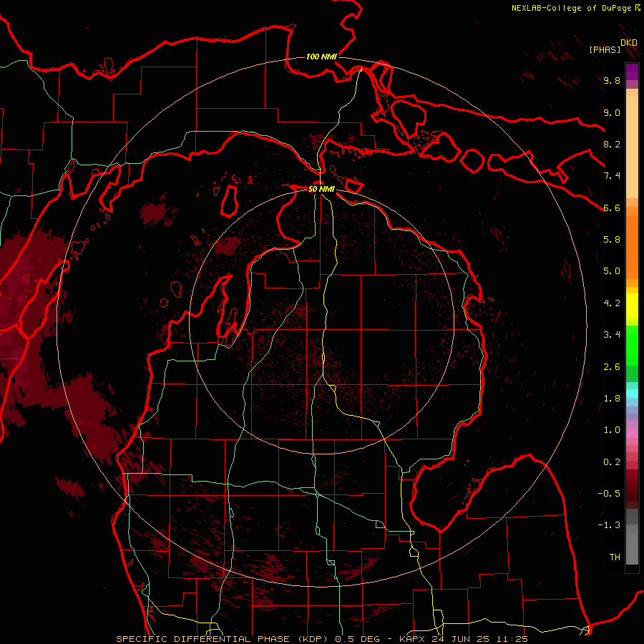Select the 2.6 legend value
Image resolution: width=644 pixels, height=644 pixels.
612,367
